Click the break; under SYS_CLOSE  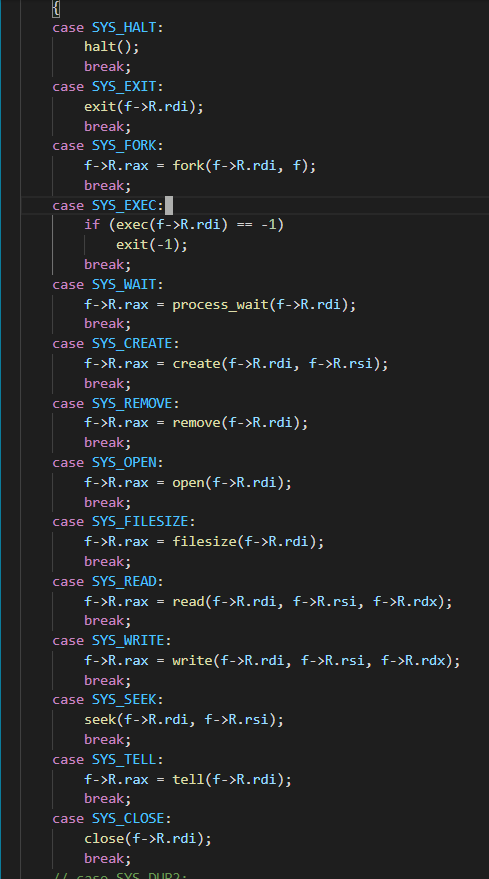tap(108, 858)
